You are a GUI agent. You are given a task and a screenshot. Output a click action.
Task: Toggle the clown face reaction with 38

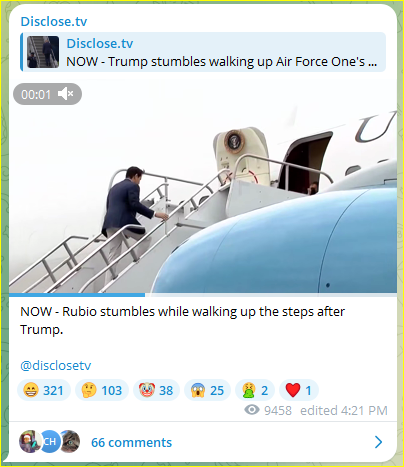pos(156,390)
